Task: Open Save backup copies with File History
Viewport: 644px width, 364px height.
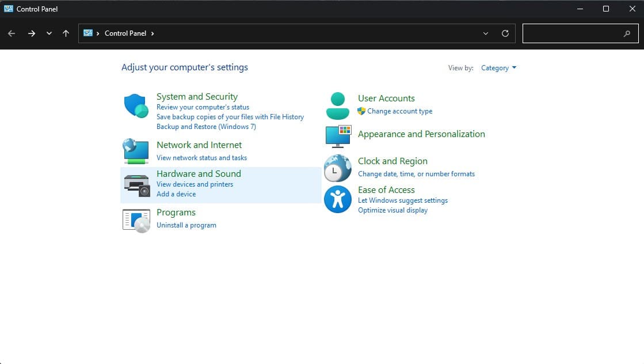Action: [x=230, y=117]
